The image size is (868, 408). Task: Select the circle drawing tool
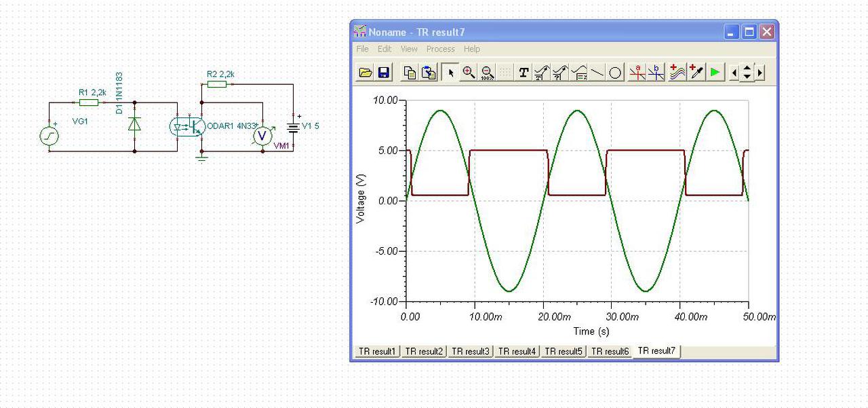click(615, 73)
